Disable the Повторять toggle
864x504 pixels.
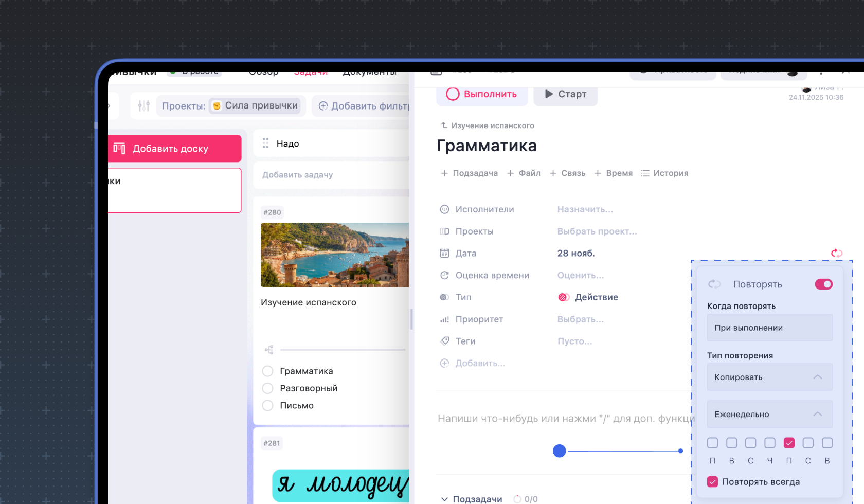pos(823,284)
